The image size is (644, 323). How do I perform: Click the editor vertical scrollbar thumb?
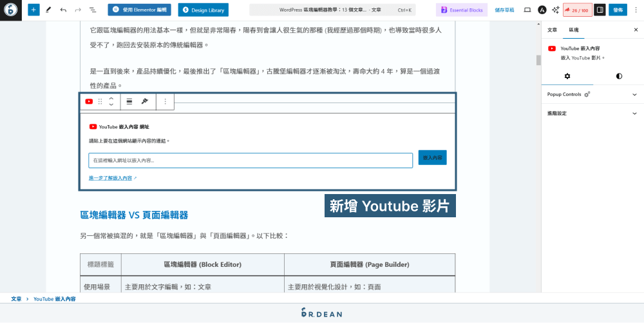538,59
